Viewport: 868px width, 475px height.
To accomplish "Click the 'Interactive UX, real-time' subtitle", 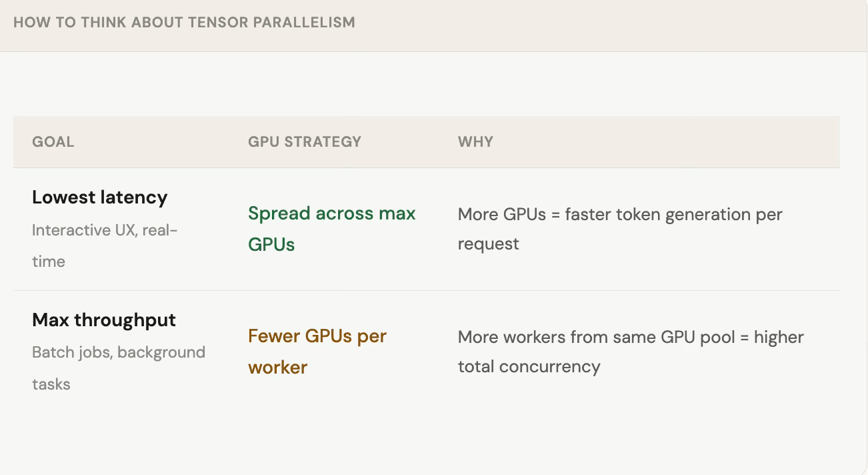I will [x=105, y=231].
